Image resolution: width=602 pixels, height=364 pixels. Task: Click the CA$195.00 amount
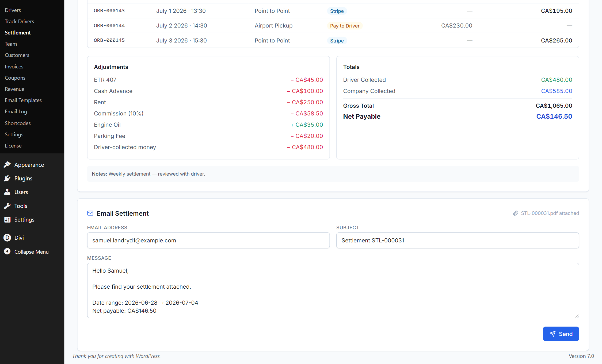click(x=557, y=11)
